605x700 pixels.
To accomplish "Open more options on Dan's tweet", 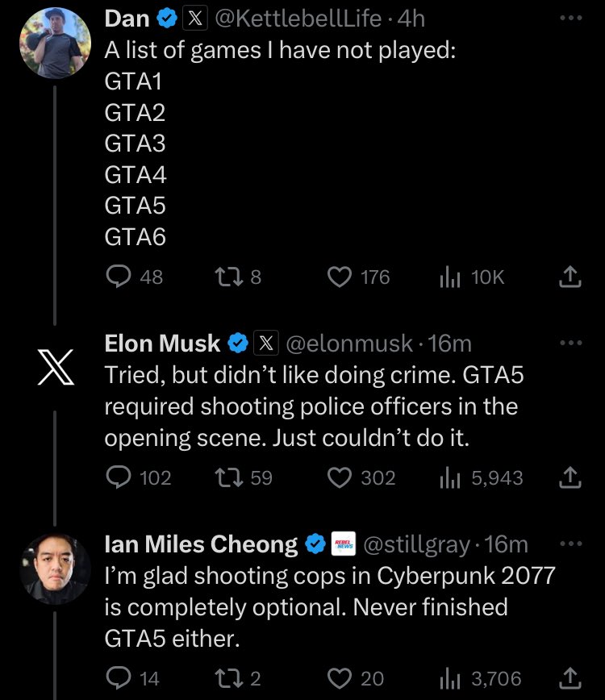I will click(x=570, y=18).
